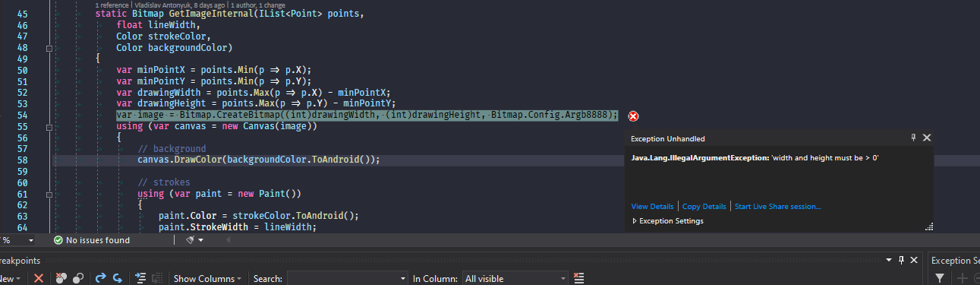Image resolution: width=980 pixels, height=285 pixels.
Task: Start Live Share session link
Action: tap(778, 207)
